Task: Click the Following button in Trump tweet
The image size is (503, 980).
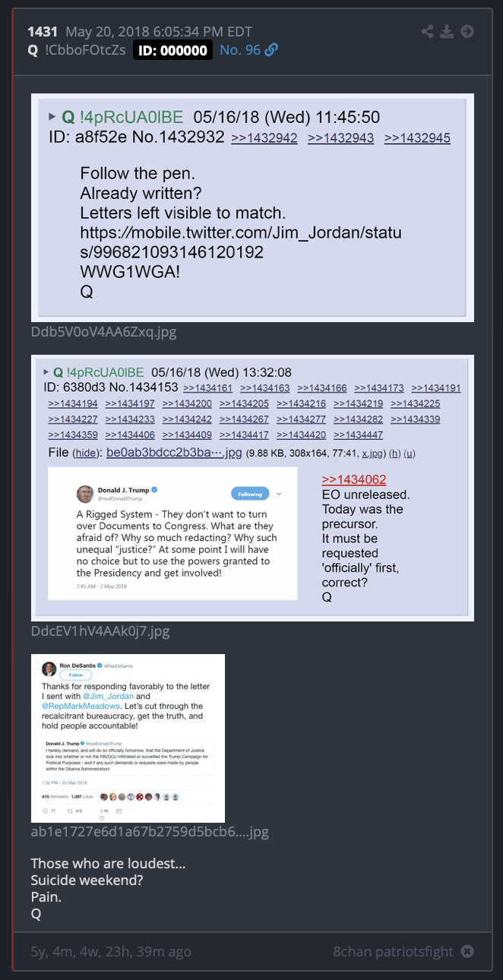Action: click(249, 494)
